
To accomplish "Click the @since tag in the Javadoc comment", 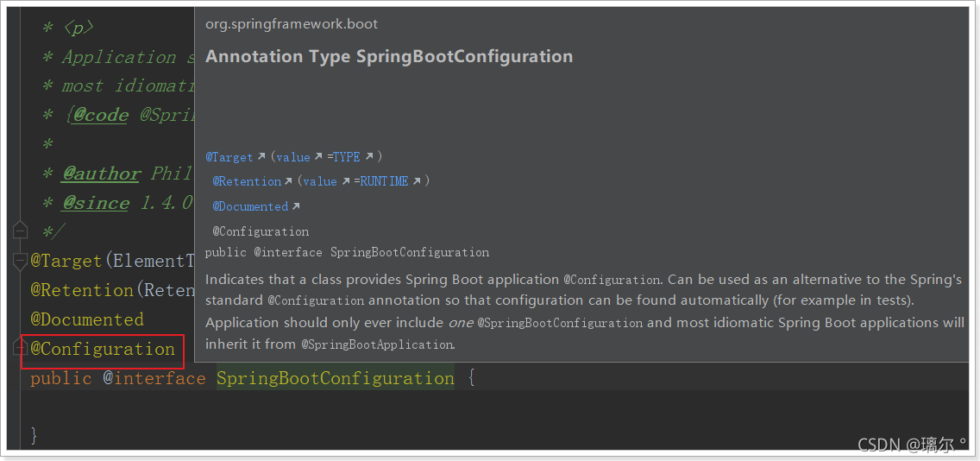I will click(x=95, y=203).
